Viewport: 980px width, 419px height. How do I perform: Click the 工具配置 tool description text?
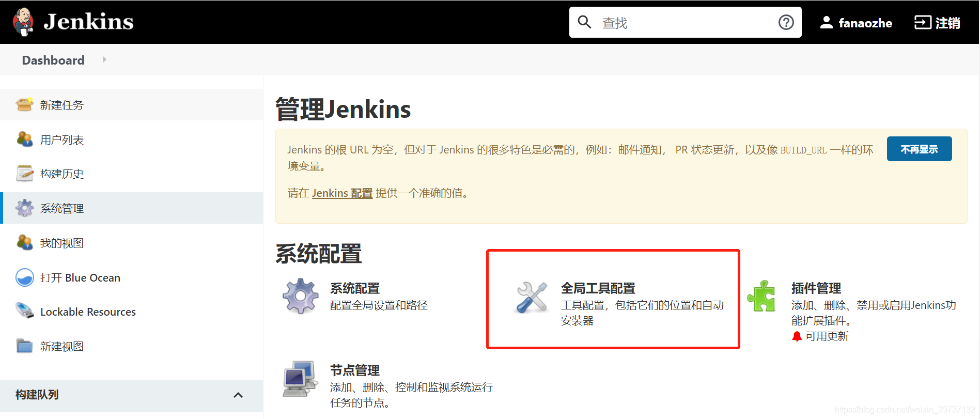(x=643, y=313)
